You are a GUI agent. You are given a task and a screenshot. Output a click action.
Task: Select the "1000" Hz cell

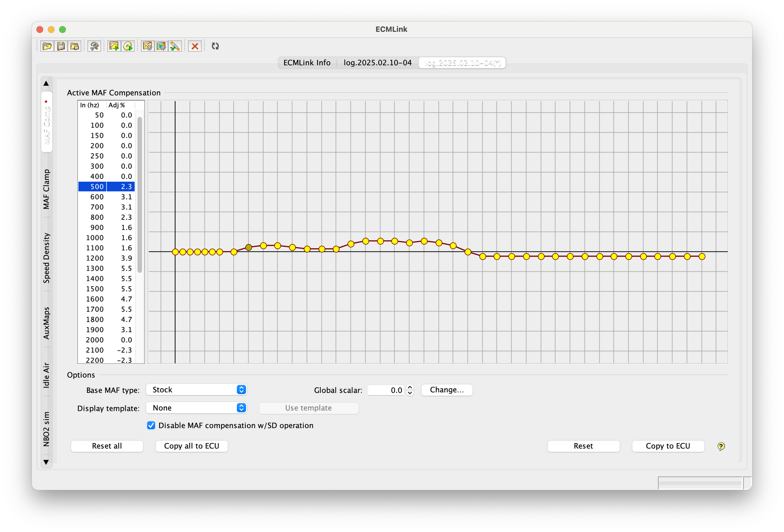click(92, 238)
